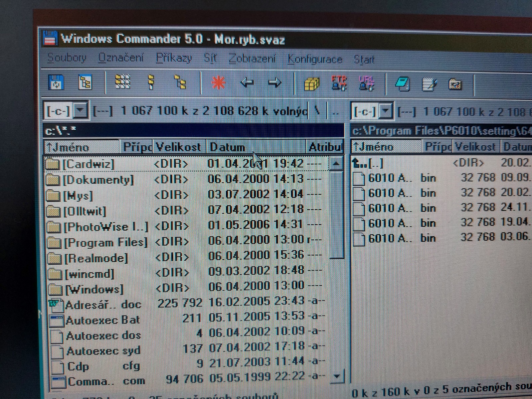Sort left panel by Atribut column
Image resolution: width=532 pixels, height=399 pixels.
coord(324,147)
